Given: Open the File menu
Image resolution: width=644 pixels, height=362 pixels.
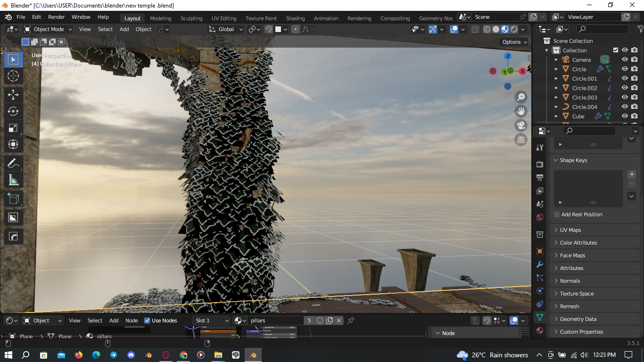Looking at the screenshot, I should tap(21, 17).
